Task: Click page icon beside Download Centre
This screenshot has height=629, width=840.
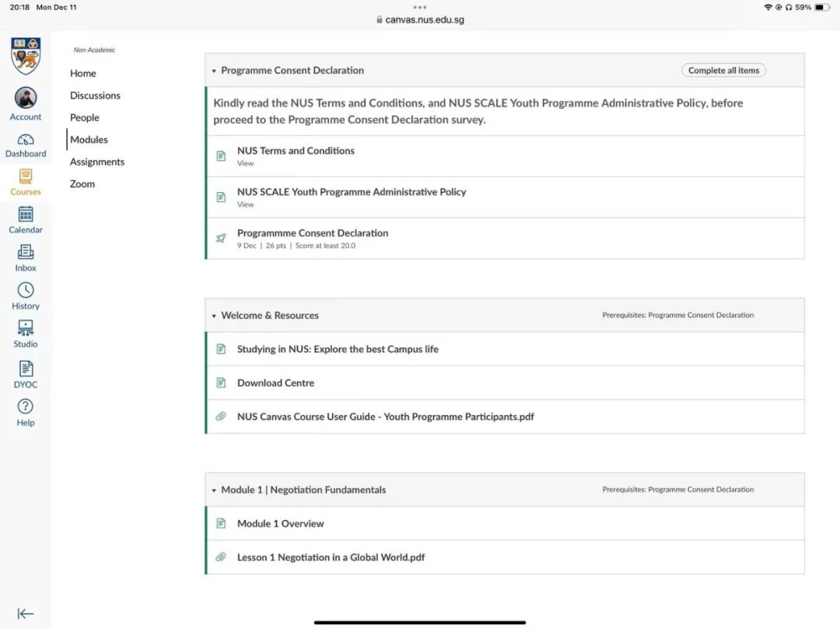Action: pos(221,383)
